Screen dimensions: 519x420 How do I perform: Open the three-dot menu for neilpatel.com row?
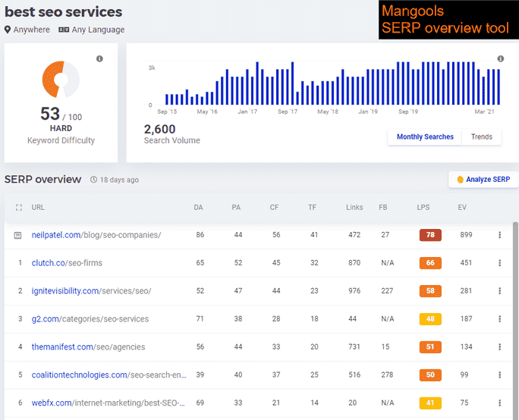[x=499, y=235]
